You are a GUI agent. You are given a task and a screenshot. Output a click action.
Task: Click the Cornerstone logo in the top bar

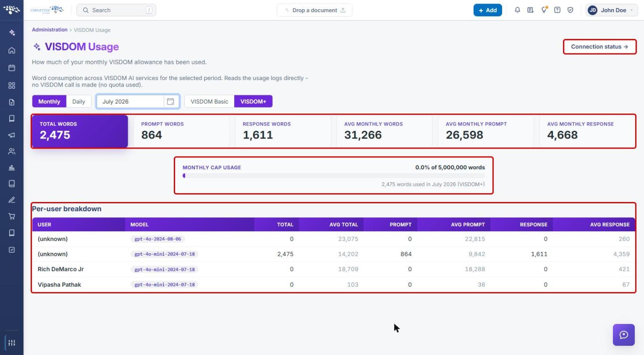(47, 10)
